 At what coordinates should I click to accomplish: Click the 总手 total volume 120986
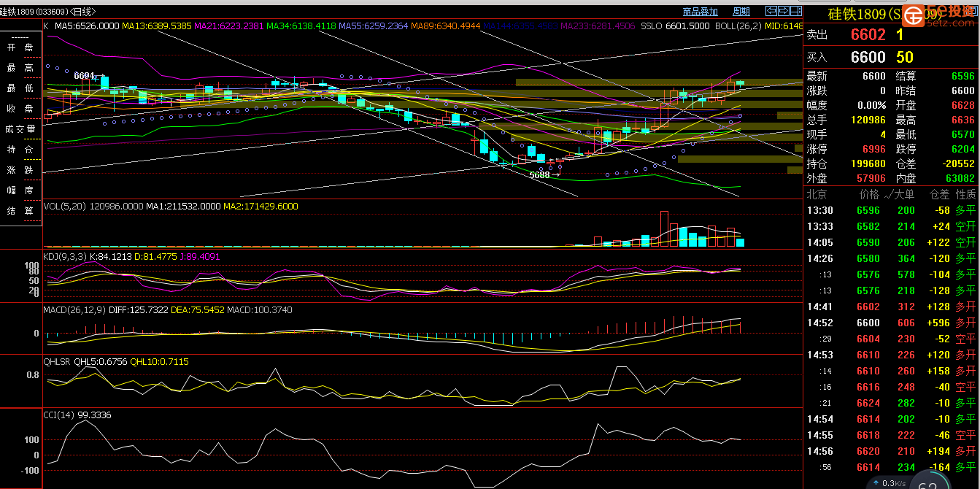[868, 120]
